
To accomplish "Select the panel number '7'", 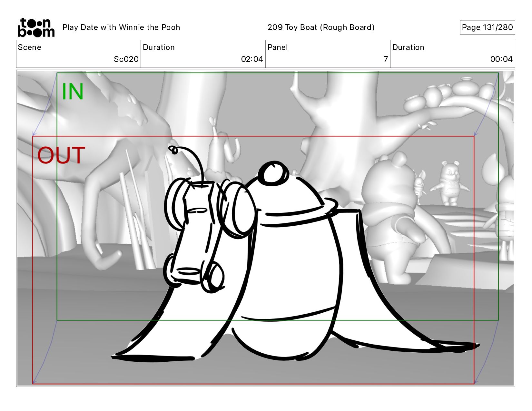I will (386, 59).
